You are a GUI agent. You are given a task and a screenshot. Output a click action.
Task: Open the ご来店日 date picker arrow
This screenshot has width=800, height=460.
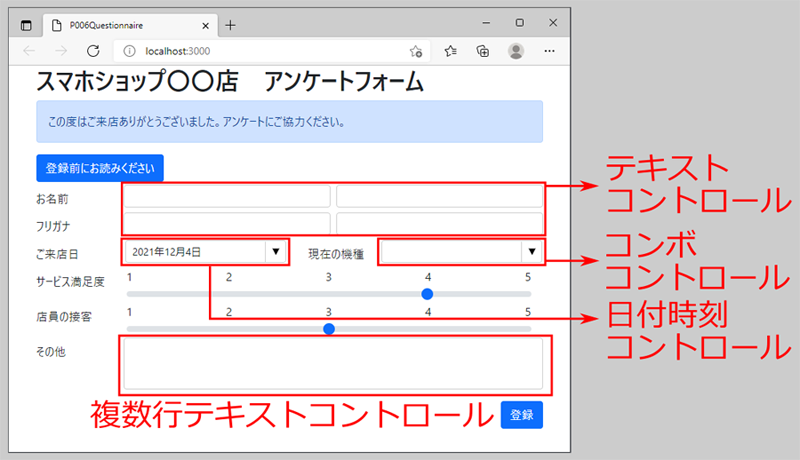click(x=276, y=252)
